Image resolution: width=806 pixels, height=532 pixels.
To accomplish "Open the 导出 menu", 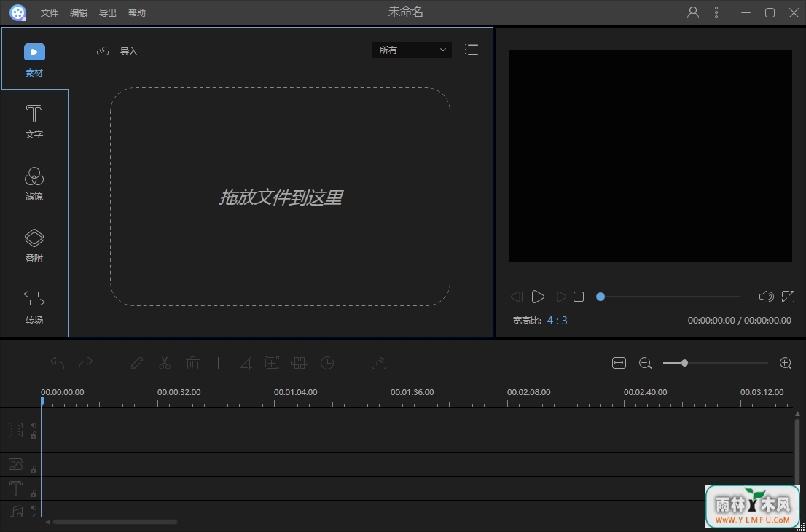I will (108, 13).
